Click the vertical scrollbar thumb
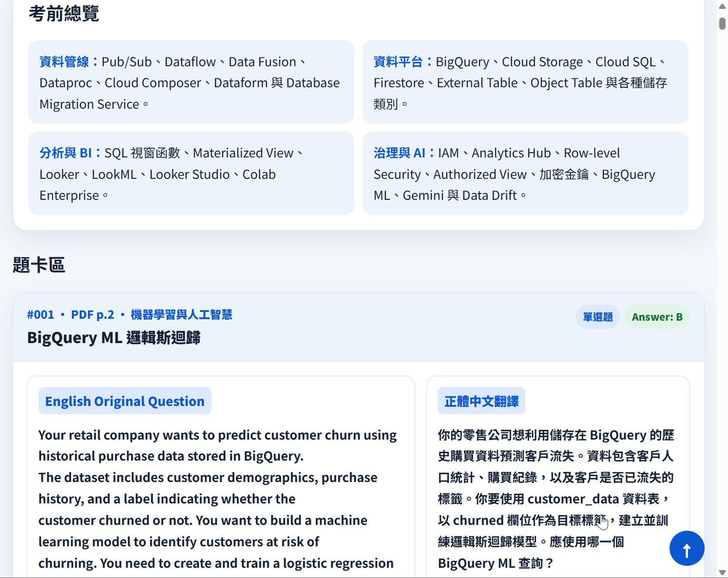 722,23
